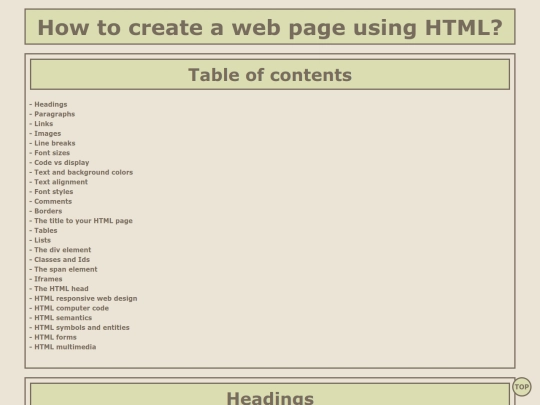This screenshot has height=405, width=540.
Task: Select the HTML semantics link
Action: (x=63, y=318)
